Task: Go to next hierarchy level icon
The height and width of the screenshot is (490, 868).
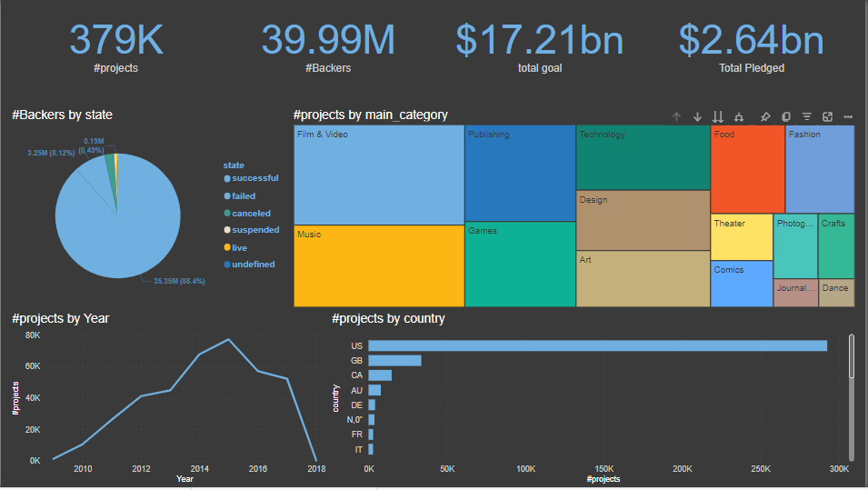Action: (718, 116)
